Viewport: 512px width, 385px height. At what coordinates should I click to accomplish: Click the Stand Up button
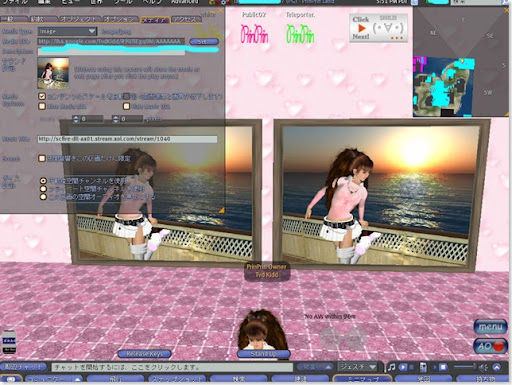point(263,354)
